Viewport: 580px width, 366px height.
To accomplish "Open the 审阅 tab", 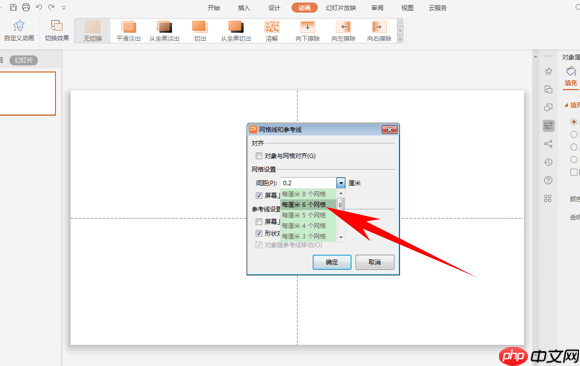I will click(x=377, y=8).
